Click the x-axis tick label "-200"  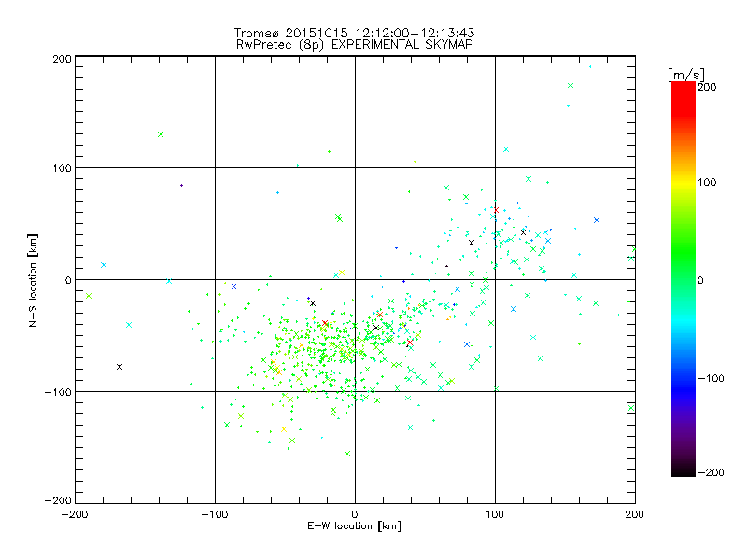(x=75, y=514)
